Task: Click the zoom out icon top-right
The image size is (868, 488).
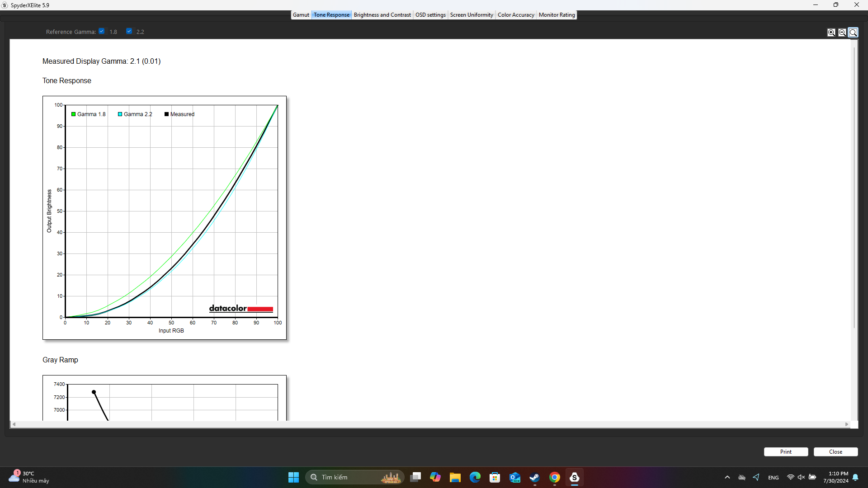Action: [x=842, y=32]
